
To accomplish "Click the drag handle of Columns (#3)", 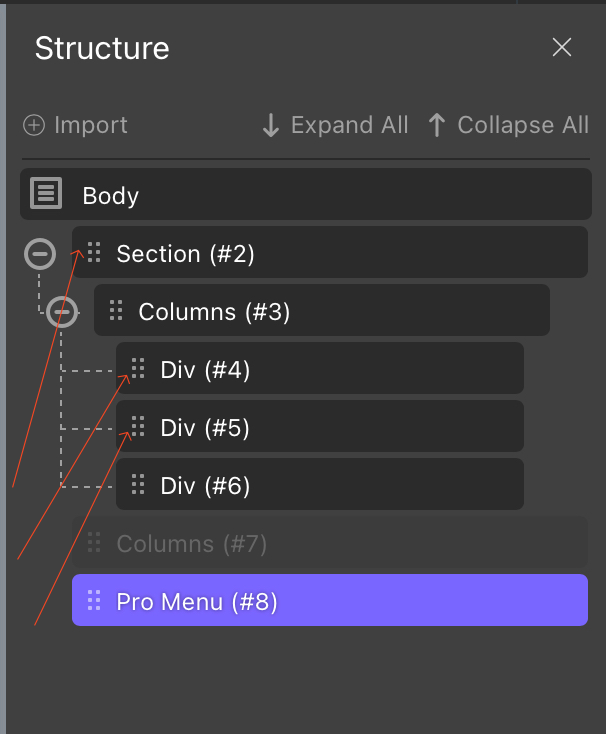I will [116, 310].
